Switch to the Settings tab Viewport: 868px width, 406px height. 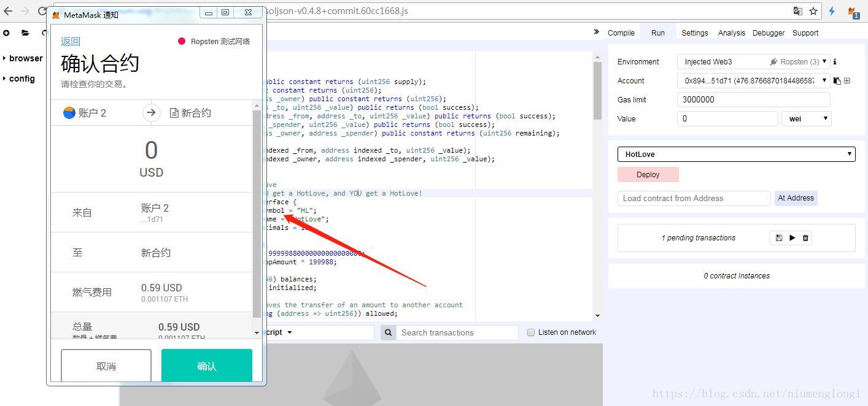pyautogui.click(x=695, y=33)
